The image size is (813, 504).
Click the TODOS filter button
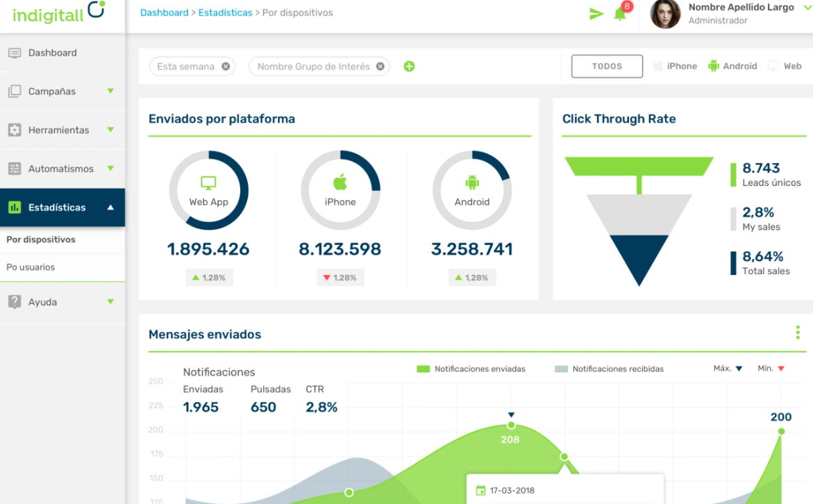607,66
